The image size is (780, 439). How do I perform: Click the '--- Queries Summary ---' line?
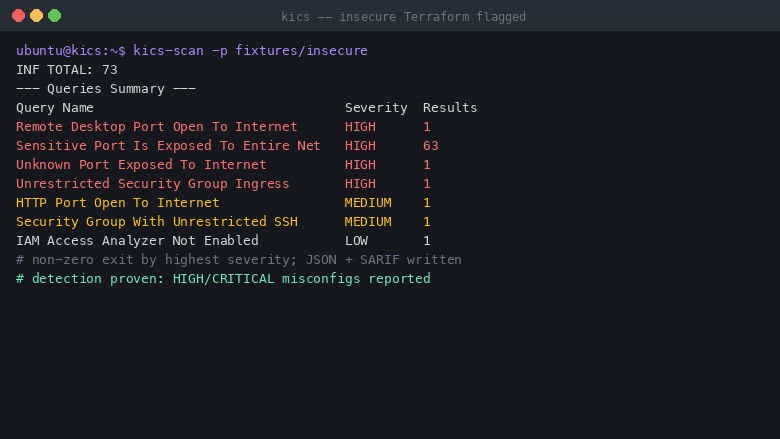pyautogui.click(x=106, y=88)
